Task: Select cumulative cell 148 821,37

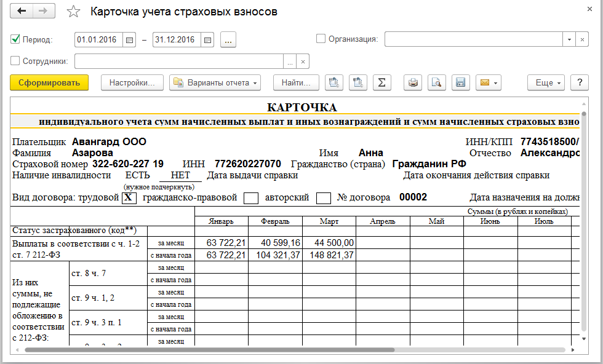Action: click(x=330, y=255)
